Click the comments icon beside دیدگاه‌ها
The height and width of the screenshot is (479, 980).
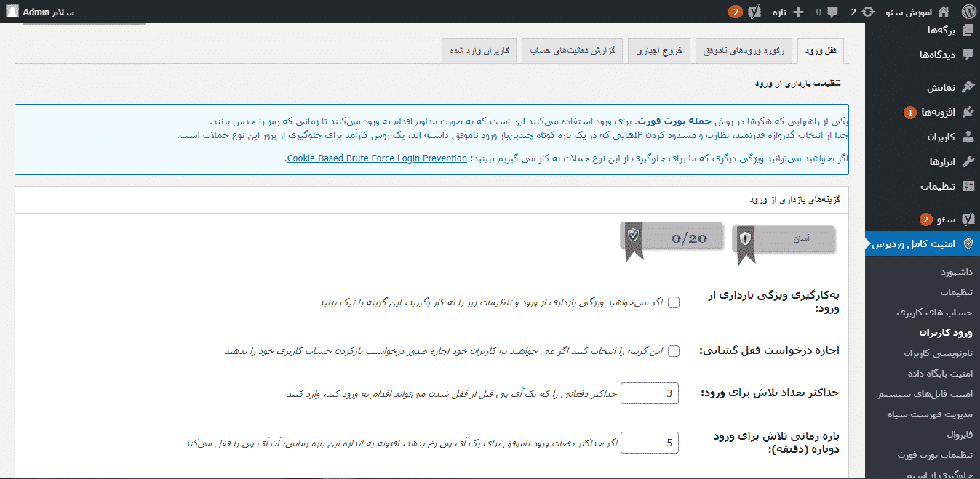968,55
